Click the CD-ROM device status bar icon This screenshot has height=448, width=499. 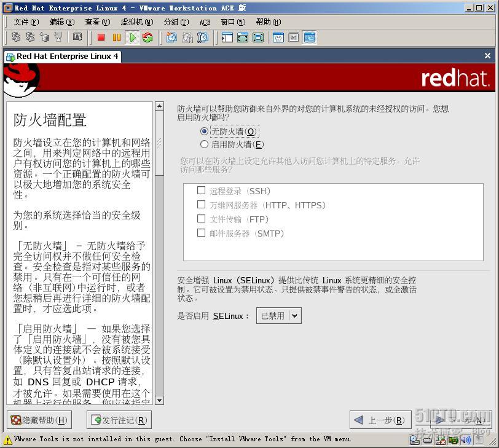(414, 441)
